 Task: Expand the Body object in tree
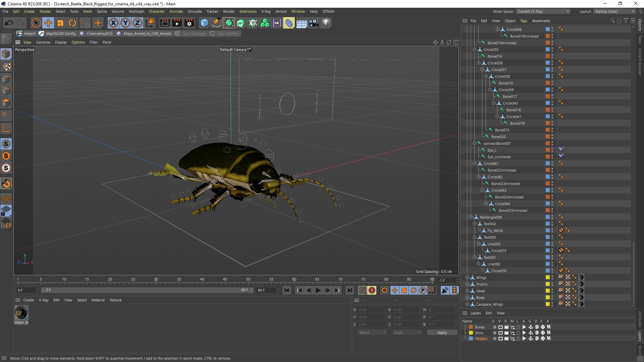point(467,298)
